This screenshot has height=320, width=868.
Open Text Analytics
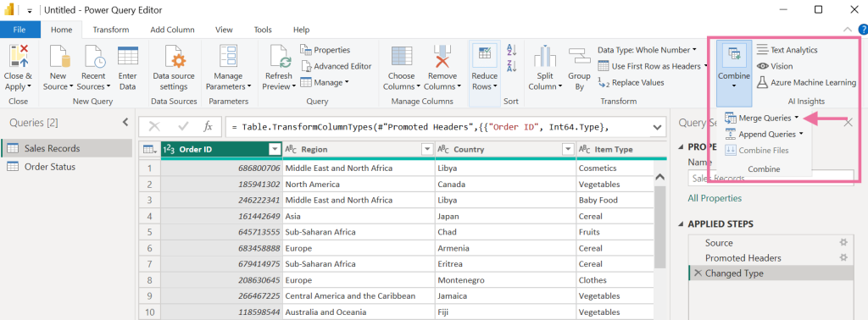pos(787,50)
